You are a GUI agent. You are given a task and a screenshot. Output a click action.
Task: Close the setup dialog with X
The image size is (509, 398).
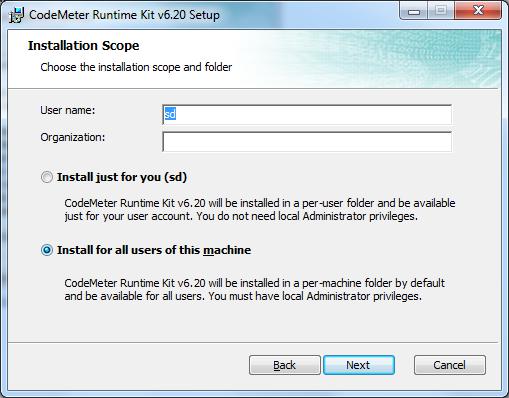click(478, 11)
